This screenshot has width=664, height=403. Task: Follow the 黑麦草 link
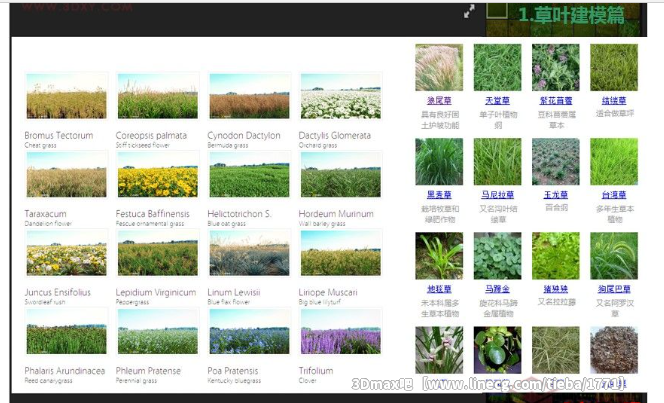coord(438,195)
